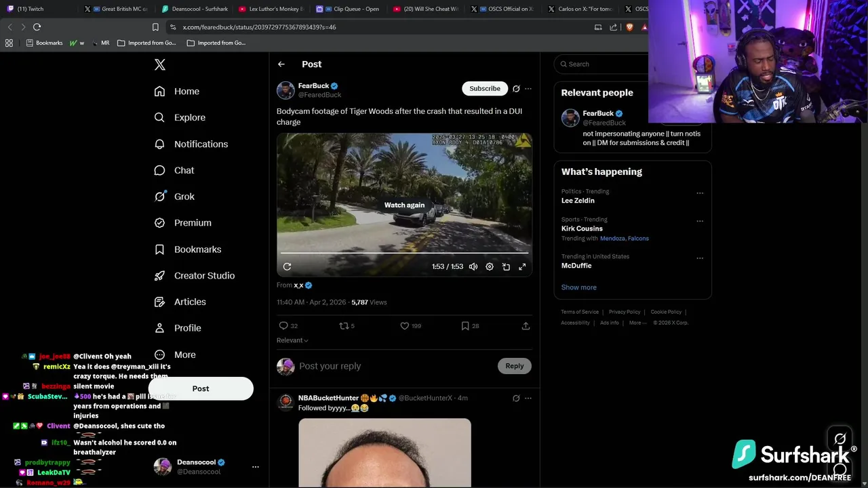The image size is (868, 488).
Task: Go to Explore
Action: pyautogui.click(x=180, y=117)
